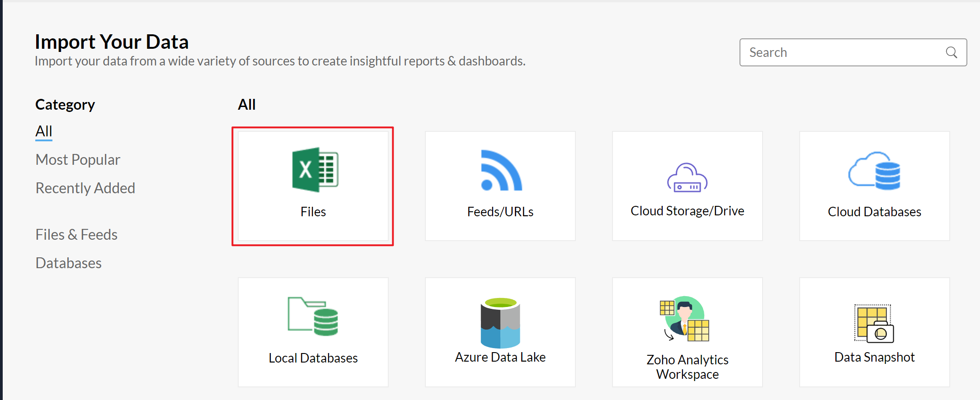The image size is (980, 400).
Task: Click the Feeds/URLs RSS icon
Action: tap(501, 170)
